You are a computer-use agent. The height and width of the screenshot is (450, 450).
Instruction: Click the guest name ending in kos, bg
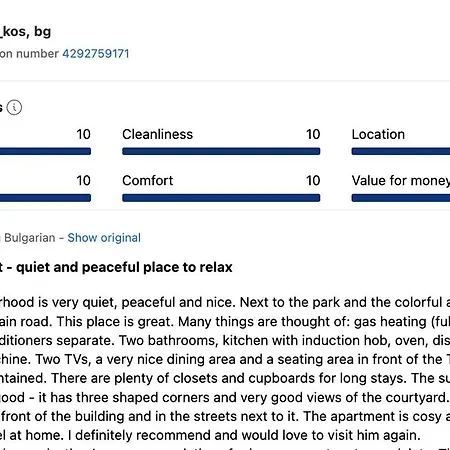coord(25,32)
